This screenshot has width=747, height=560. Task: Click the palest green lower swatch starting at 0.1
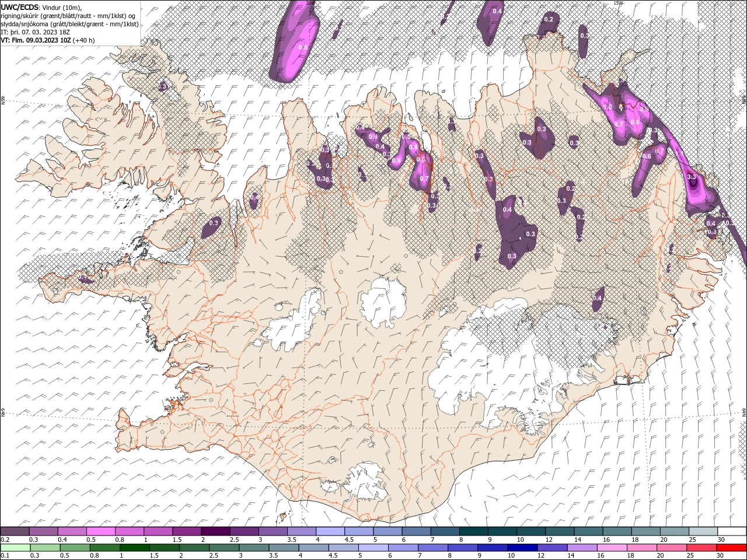(15, 548)
